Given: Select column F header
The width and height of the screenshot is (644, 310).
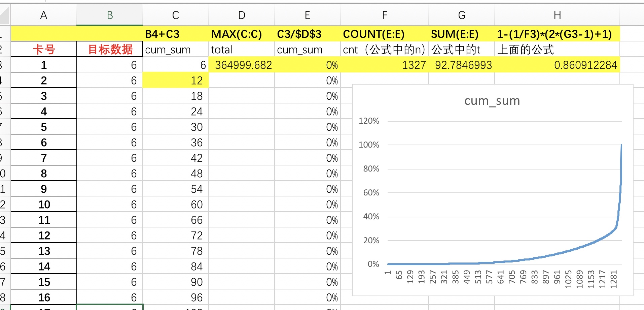Looking at the screenshot, I should tap(385, 15).
